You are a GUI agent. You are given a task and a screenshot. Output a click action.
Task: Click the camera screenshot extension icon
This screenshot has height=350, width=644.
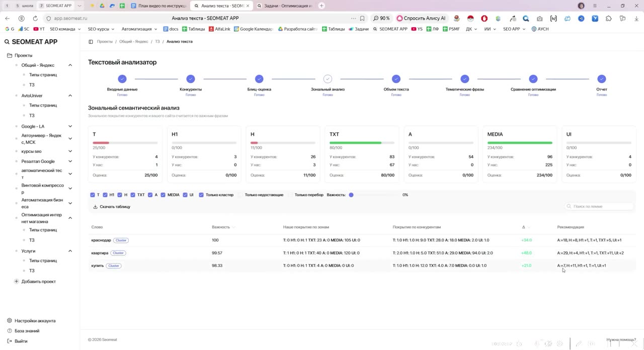coord(539,18)
